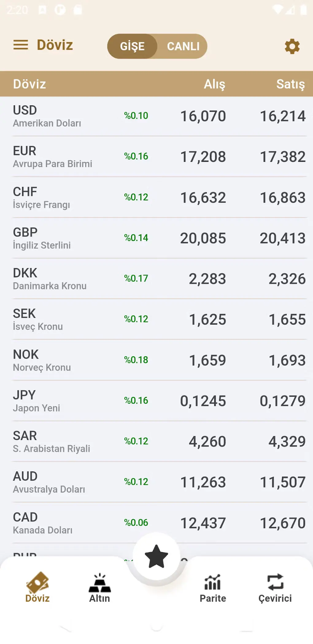
Task: Open the hamburger menu
Action: click(21, 45)
